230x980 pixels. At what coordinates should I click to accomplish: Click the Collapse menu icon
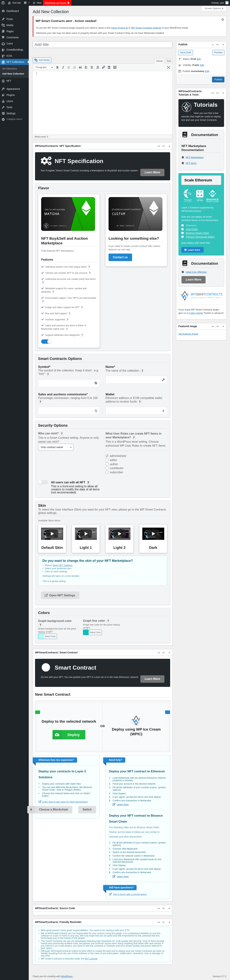tap(3, 119)
